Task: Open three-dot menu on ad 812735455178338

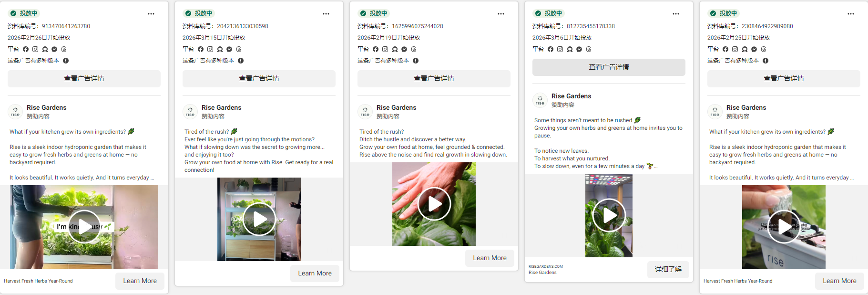Action: click(676, 14)
